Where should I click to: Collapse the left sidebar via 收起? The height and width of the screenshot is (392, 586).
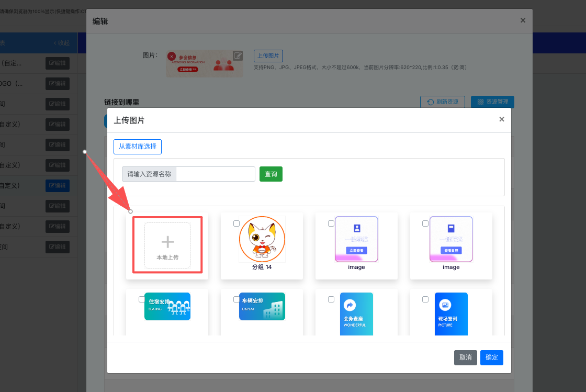(62, 43)
